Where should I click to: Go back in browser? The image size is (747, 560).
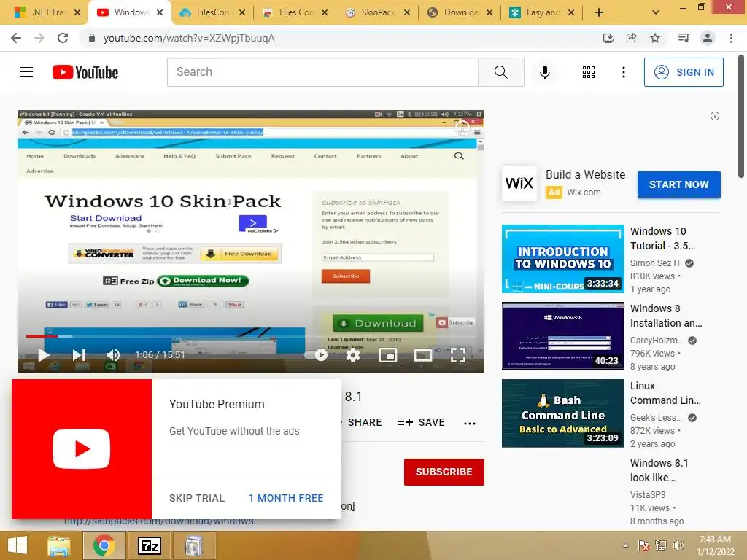click(16, 38)
